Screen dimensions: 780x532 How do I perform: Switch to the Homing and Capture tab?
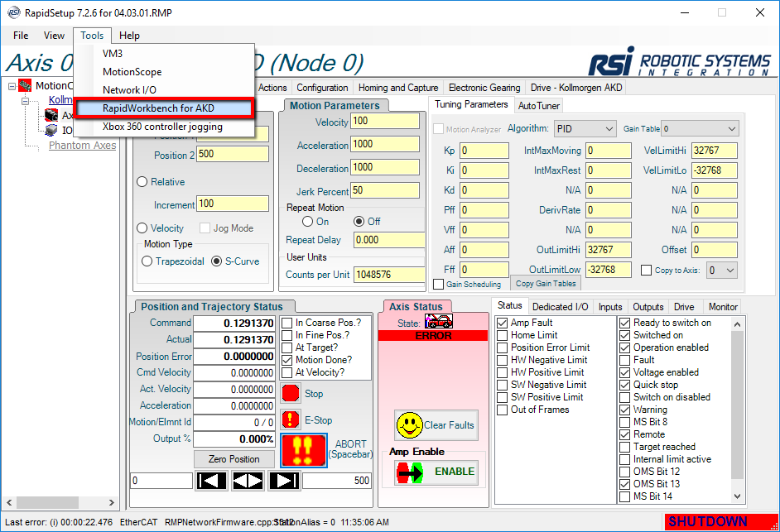tap(398, 88)
